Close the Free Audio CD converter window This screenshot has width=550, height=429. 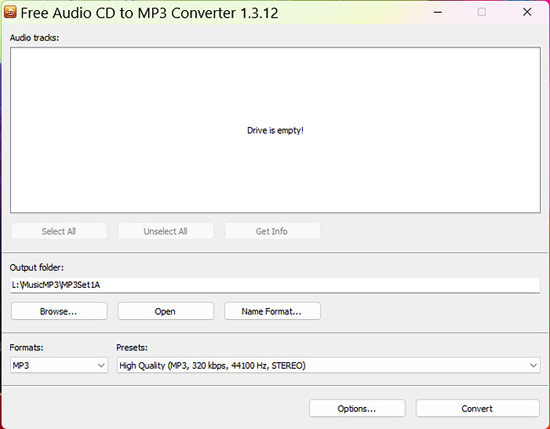click(527, 12)
